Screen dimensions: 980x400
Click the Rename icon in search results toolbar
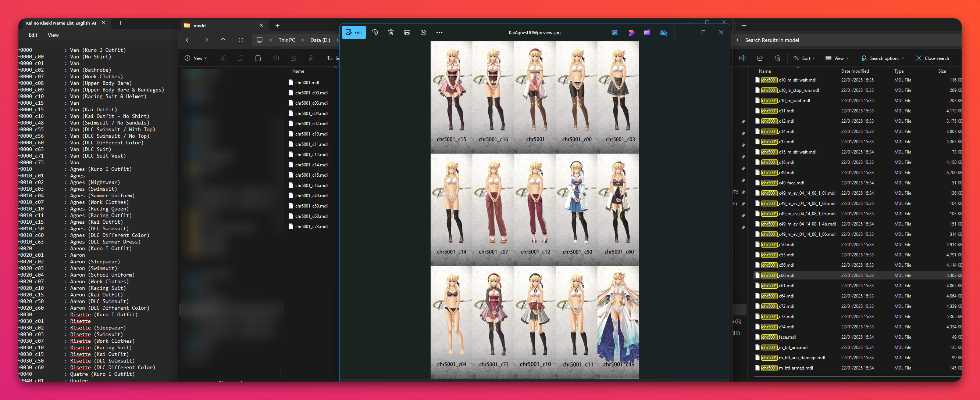coord(742,58)
